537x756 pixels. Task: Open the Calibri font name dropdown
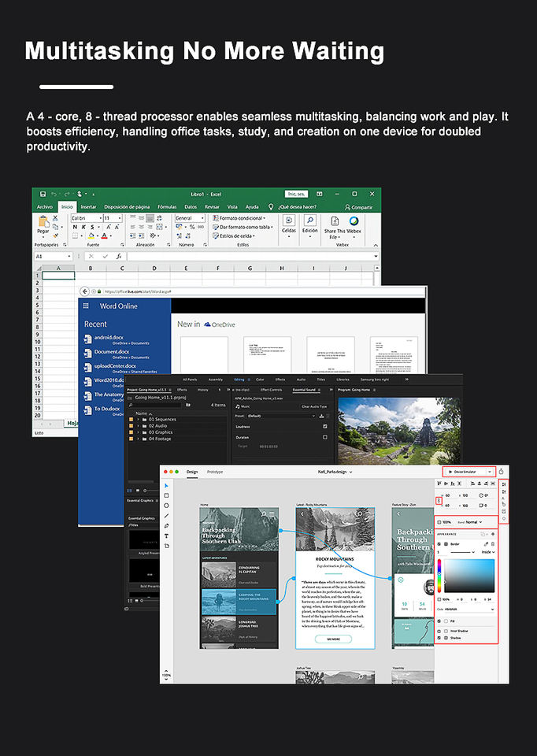point(87,218)
